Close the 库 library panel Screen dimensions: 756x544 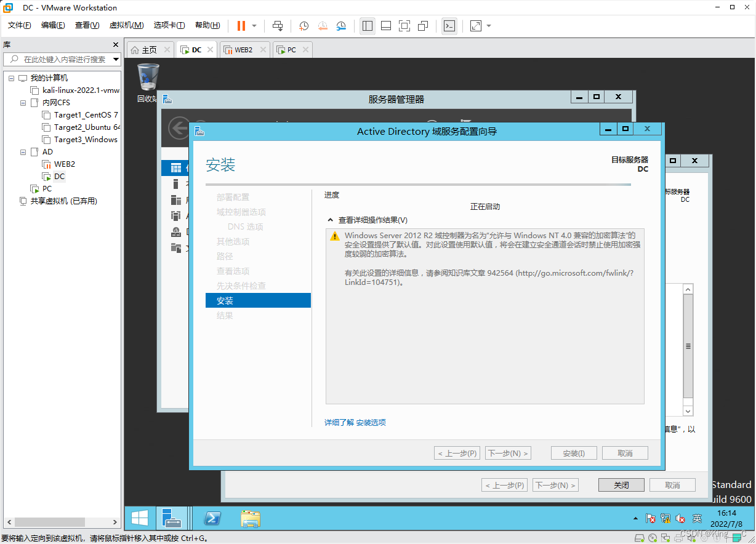[116, 45]
